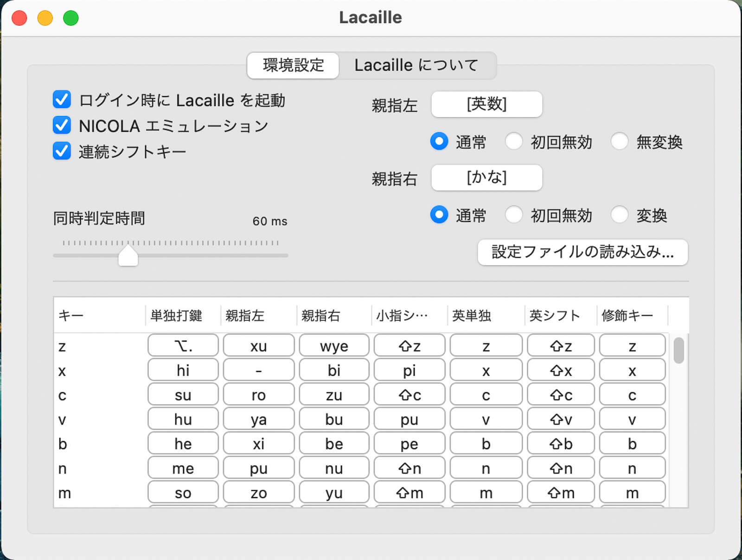This screenshot has width=742, height=560.
Task: Click the yu cell in row m
Action: click(x=334, y=493)
